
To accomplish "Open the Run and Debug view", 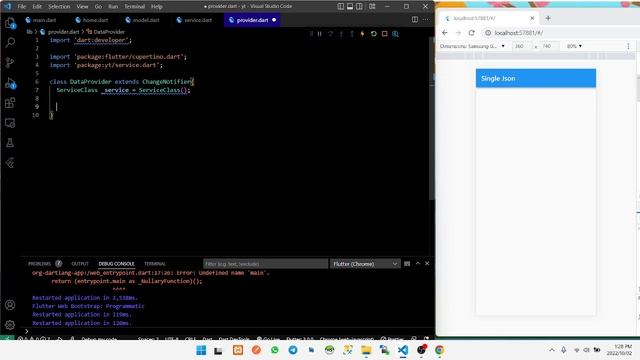I will pos(10,83).
